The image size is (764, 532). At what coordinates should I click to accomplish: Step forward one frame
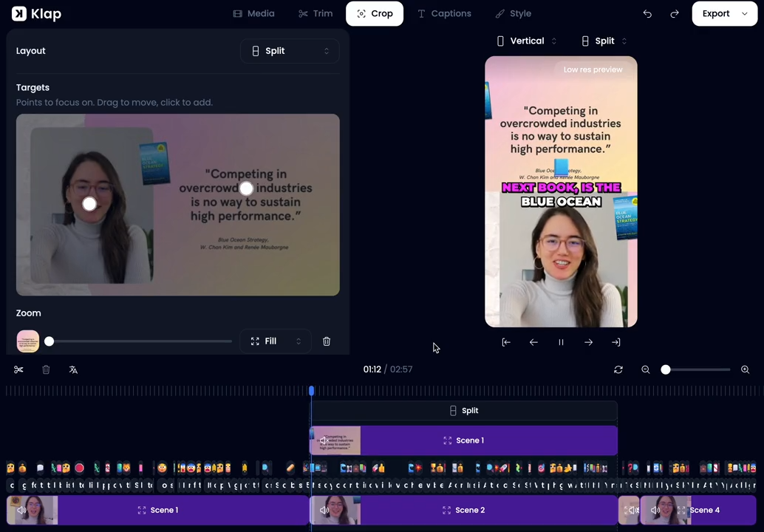coord(588,342)
